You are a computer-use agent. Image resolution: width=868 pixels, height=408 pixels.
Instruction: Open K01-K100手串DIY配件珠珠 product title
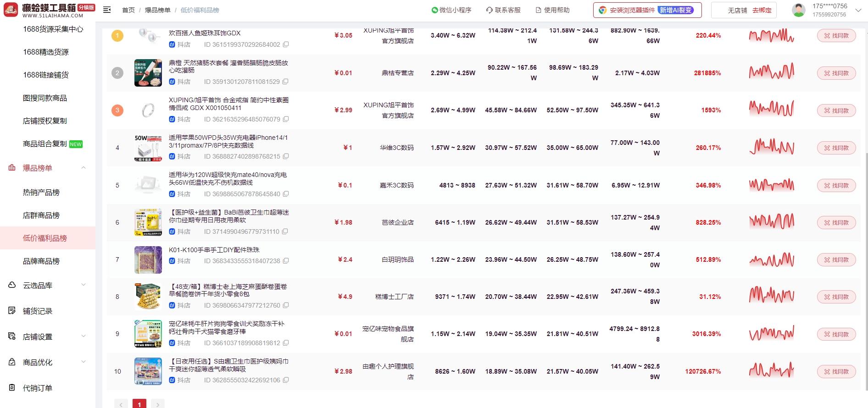214,250
